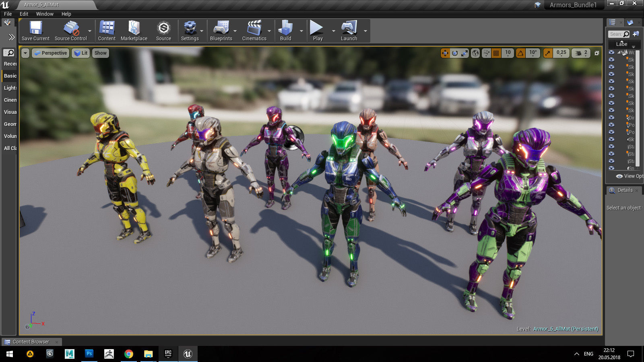
Task: Open the Source Control toolbar button
Action: click(71, 31)
